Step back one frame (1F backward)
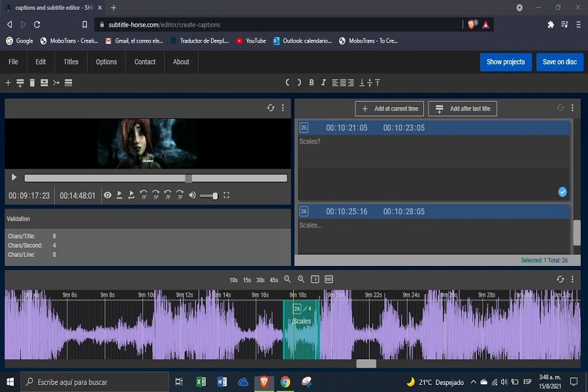 click(x=144, y=195)
